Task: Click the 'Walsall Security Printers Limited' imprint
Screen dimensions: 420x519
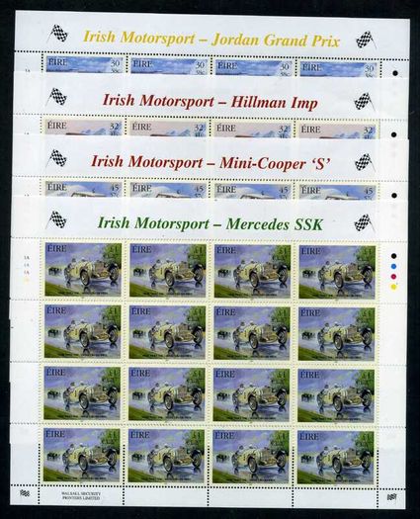Action: pyautogui.click(x=81, y=495)
